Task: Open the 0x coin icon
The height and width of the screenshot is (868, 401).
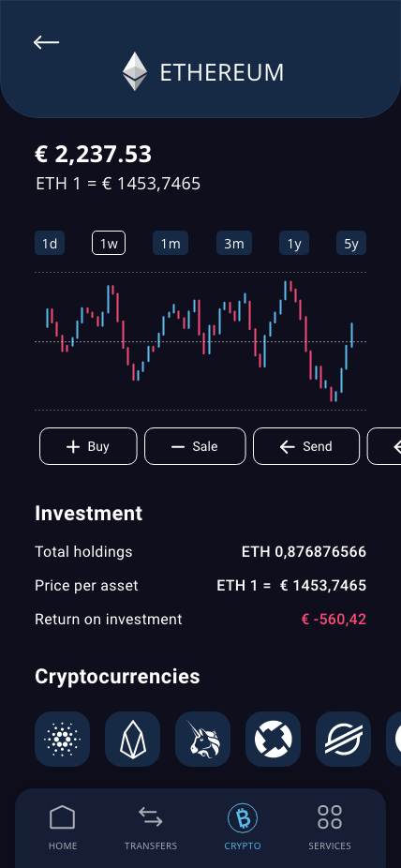Action: pos(273,739)
